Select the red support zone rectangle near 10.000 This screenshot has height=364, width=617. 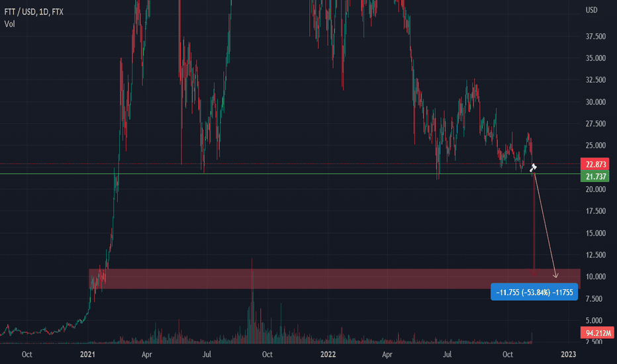pyautogui.click(x=334, y=279)
